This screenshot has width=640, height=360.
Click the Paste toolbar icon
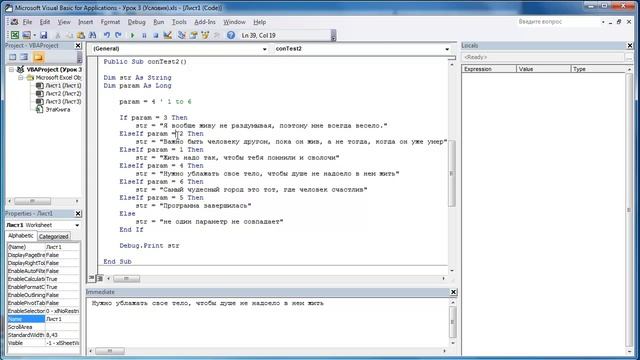coord(80,36)
